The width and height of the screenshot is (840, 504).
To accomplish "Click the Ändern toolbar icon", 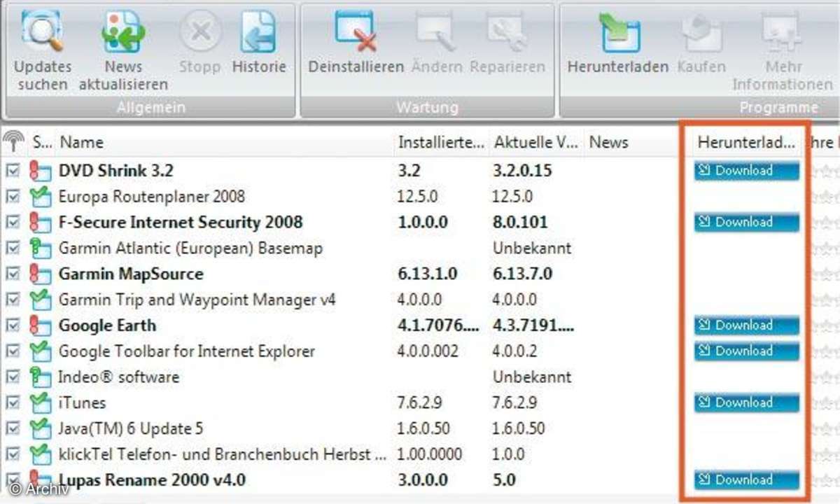I will 437,33.
